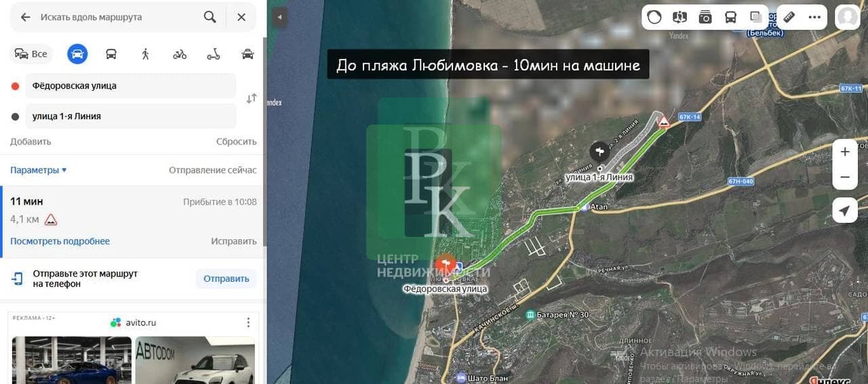Screen dimensions: 868x384
Task: Select the scooter route mode
Action: pos(214,54)
